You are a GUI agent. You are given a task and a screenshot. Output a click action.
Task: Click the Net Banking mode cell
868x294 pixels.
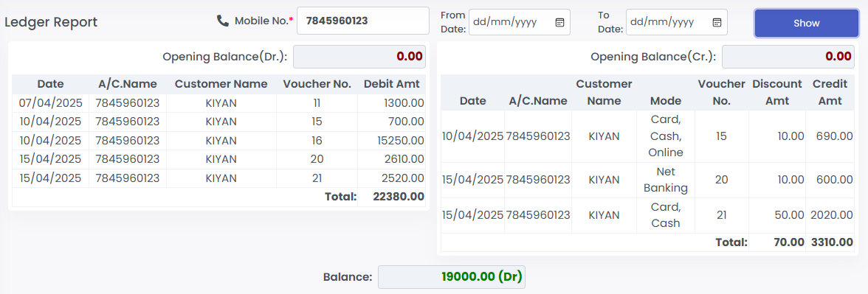pos(666,180)
